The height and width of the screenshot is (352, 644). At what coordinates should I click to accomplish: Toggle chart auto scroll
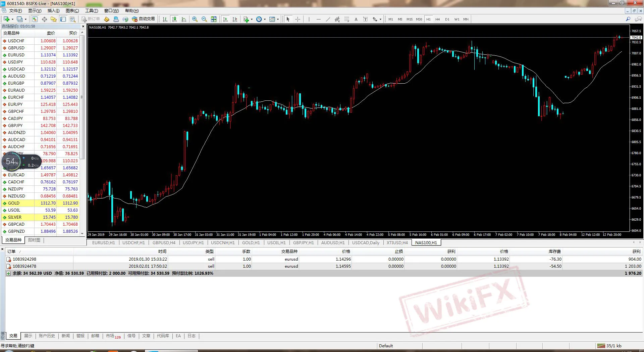[225, 19]
